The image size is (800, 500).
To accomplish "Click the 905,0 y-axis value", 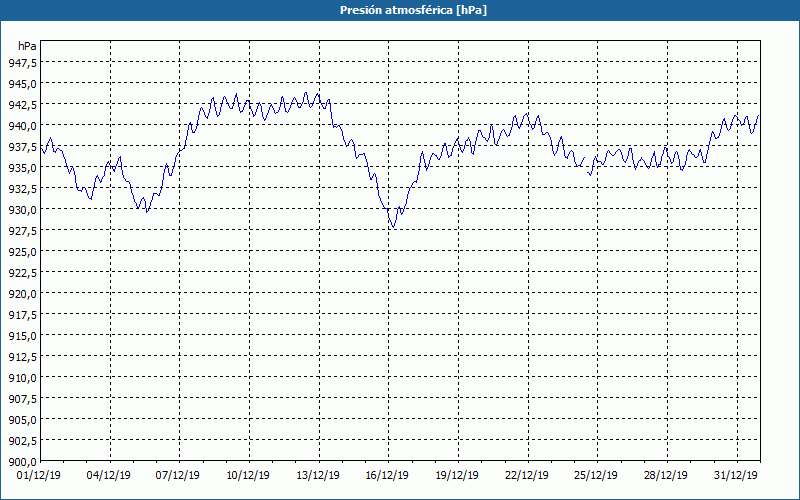I will coord(22,420).
